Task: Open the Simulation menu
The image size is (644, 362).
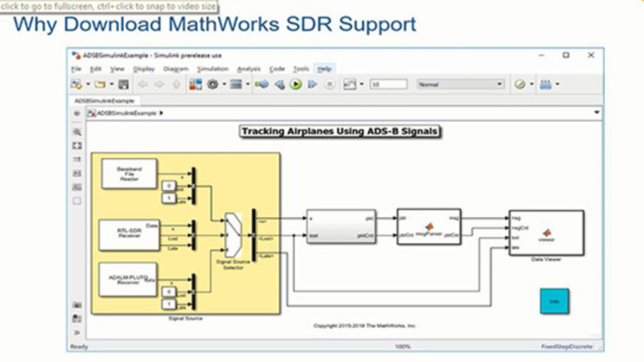Action: tap(212, 69)
